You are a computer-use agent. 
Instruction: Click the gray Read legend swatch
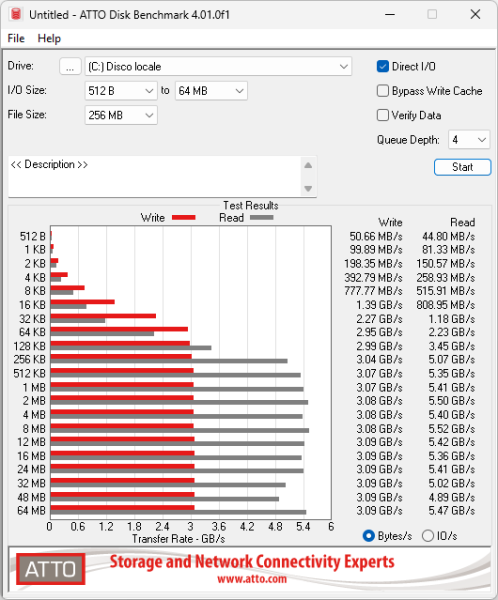261,217
